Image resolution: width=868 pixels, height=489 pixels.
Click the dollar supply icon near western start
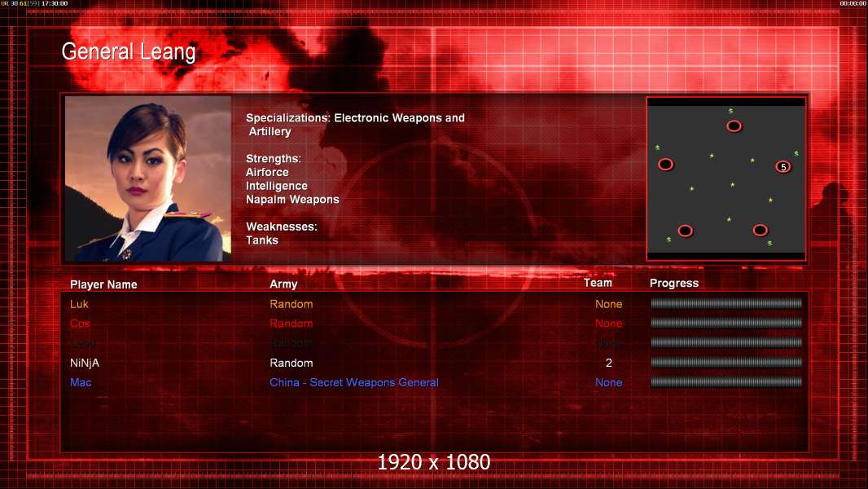click(657, 148)
